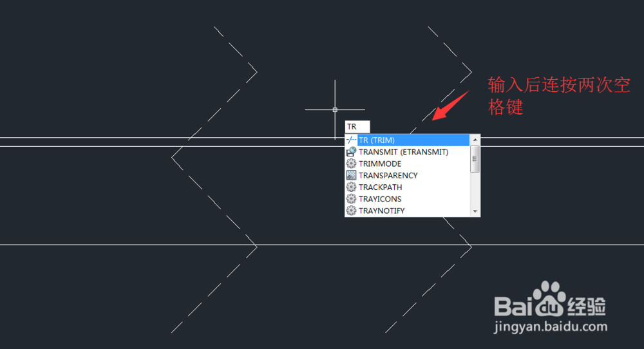Click the ETRANSMIT globe icon
Viewport: 644px width, 349px height.
click(x=351, y=152)
